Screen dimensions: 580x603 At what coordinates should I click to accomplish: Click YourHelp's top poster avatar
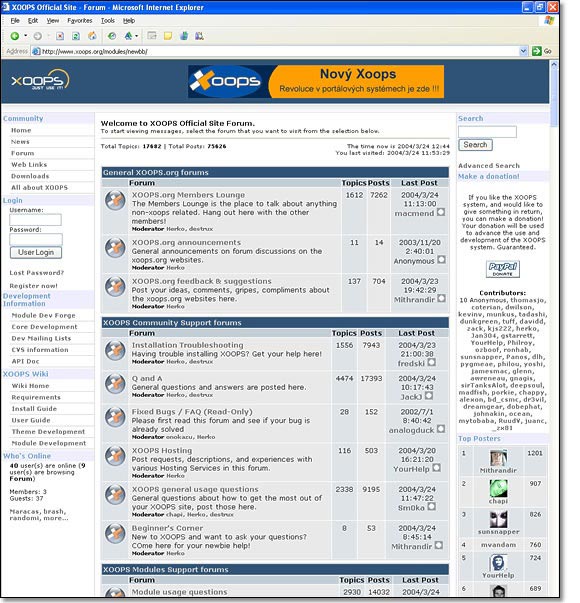[x=498, y=563]
